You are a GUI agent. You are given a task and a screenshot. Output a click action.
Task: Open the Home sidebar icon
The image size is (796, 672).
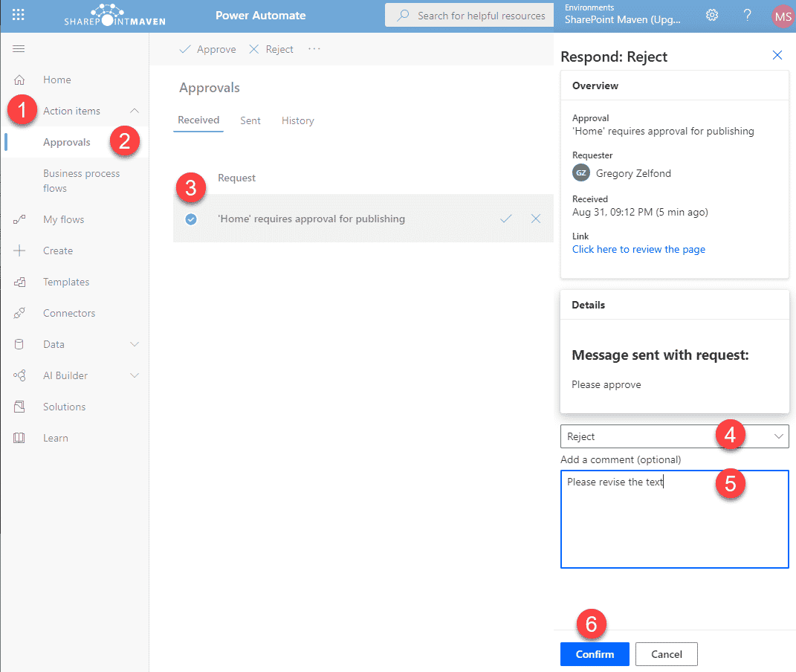(56, 80)
